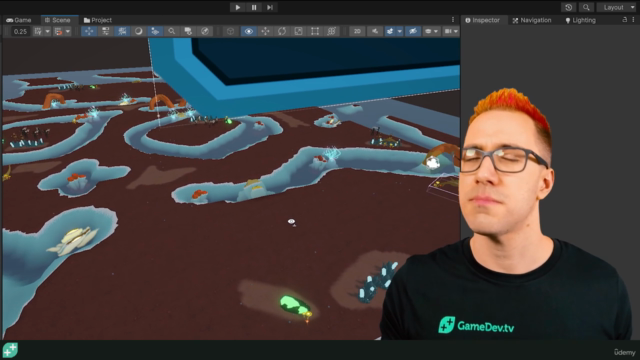This screenshot has width=640, height=360.
Task: Select the View (eye) tool
Action: pyautogui.click(x=249, y=31)
